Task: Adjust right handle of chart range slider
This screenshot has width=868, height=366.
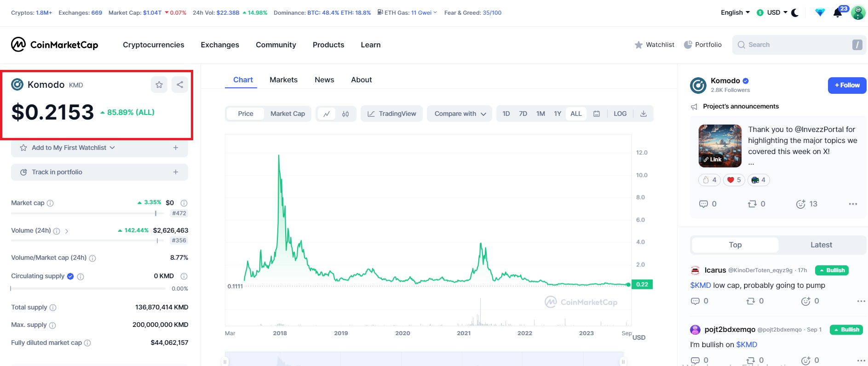Action: pos(623,362)
